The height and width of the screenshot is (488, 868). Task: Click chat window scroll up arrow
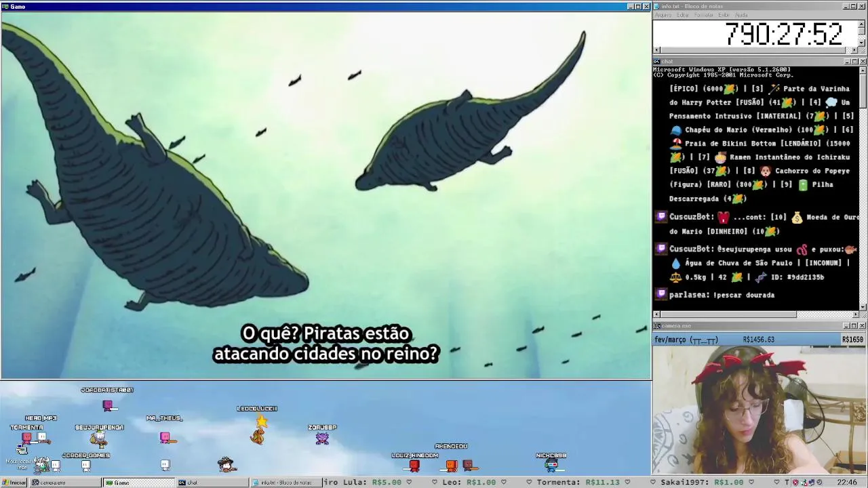tap(863, 70)
